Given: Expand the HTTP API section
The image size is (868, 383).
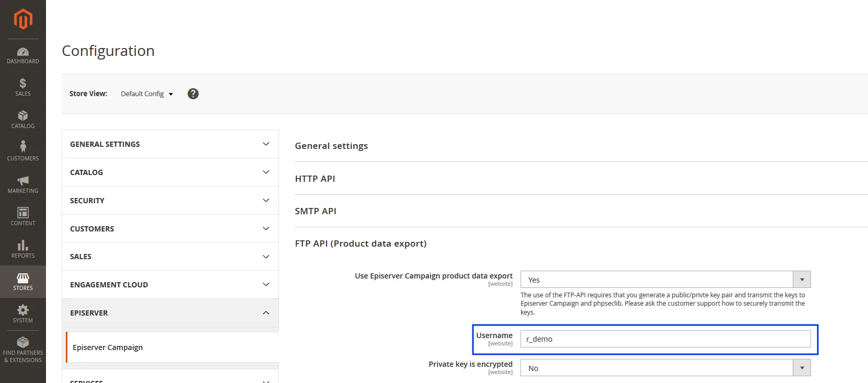Looking at the screenshot, I should pyautogui.click(x=315, y=179).
